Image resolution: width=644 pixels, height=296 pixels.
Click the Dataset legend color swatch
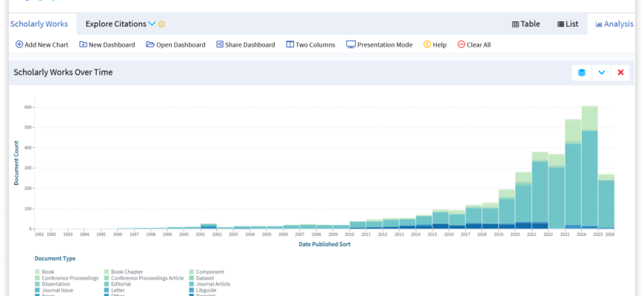pos(192,278)
